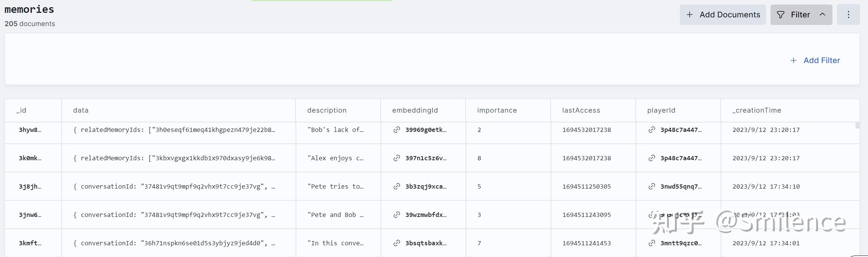Viewport: 868px width, 257px height.
Task: Open embedding reference 3bsqtsbaxk
Action: pos(425,243)
